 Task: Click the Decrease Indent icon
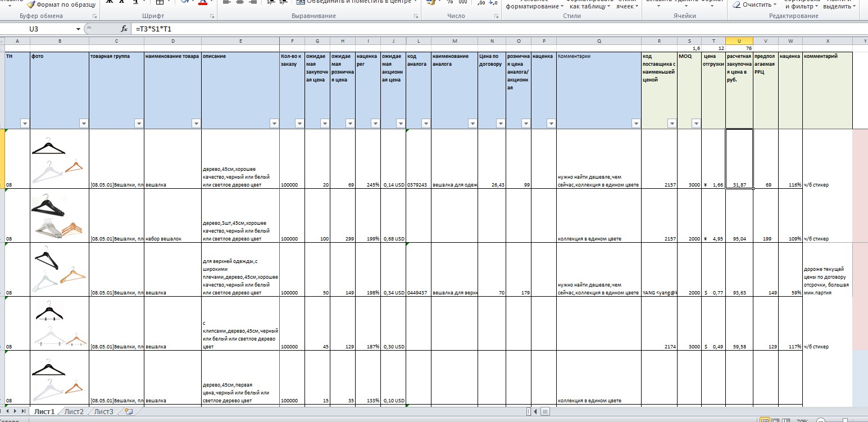tap(270, 2)
